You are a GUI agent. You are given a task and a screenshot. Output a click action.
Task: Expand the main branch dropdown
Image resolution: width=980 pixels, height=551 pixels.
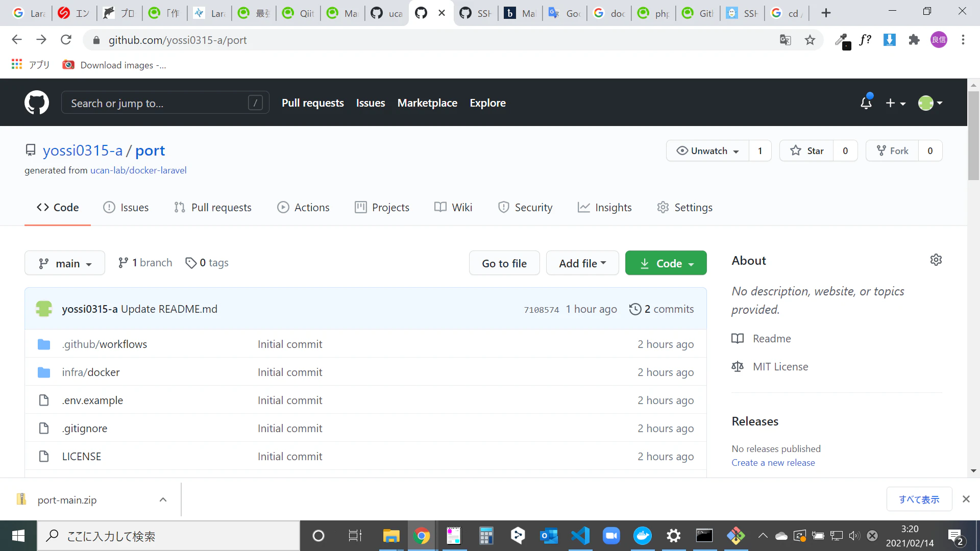pyautogui.click(x=65, y=263)
